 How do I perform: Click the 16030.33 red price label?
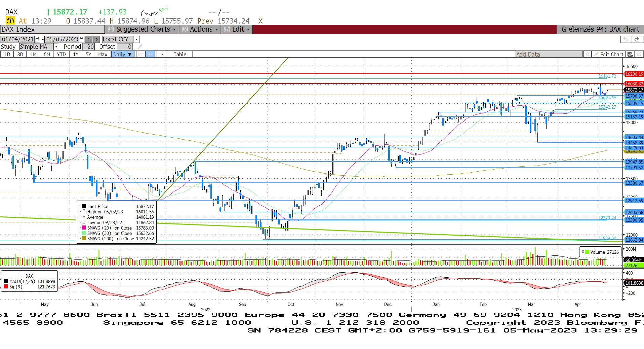[634, 84]
